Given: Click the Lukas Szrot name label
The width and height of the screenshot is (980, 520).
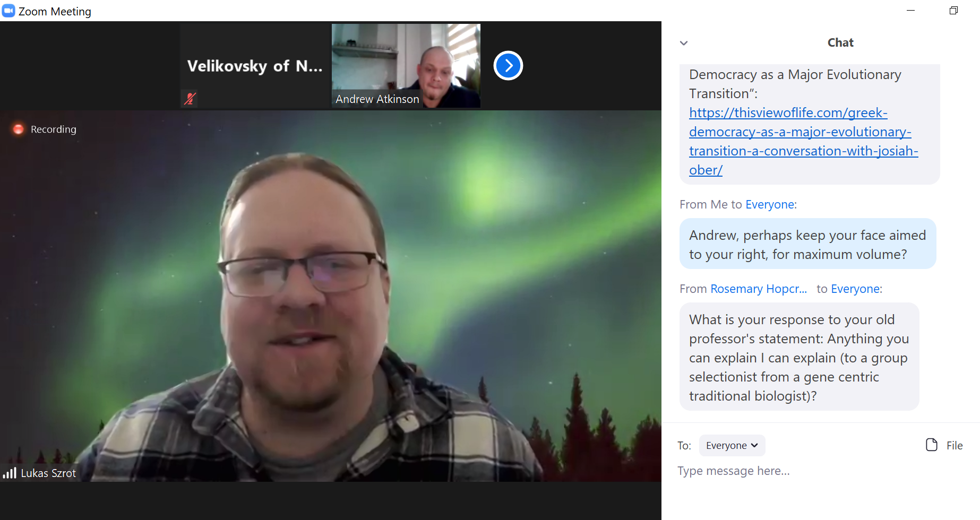Looking at the screenshot, I should tap(48, 473).
